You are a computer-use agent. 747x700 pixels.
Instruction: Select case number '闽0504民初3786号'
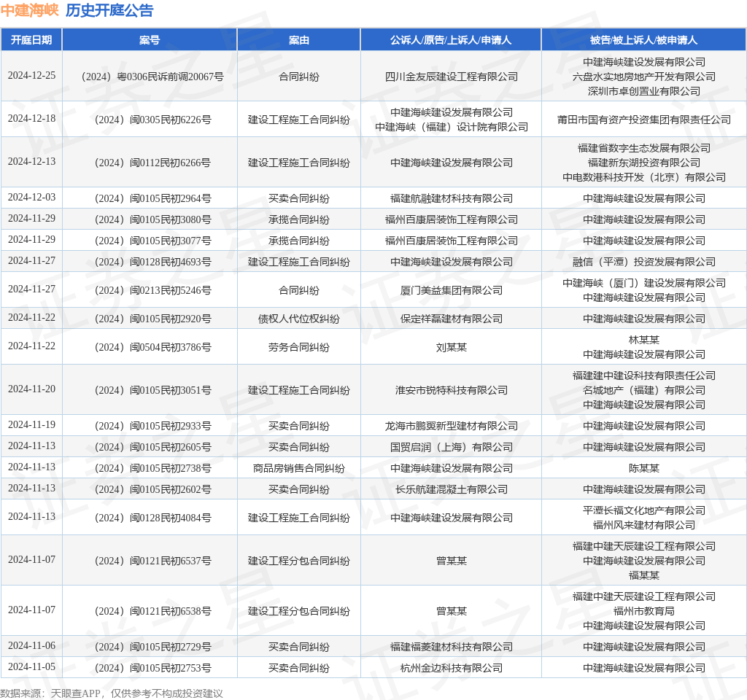click(170, 347)
